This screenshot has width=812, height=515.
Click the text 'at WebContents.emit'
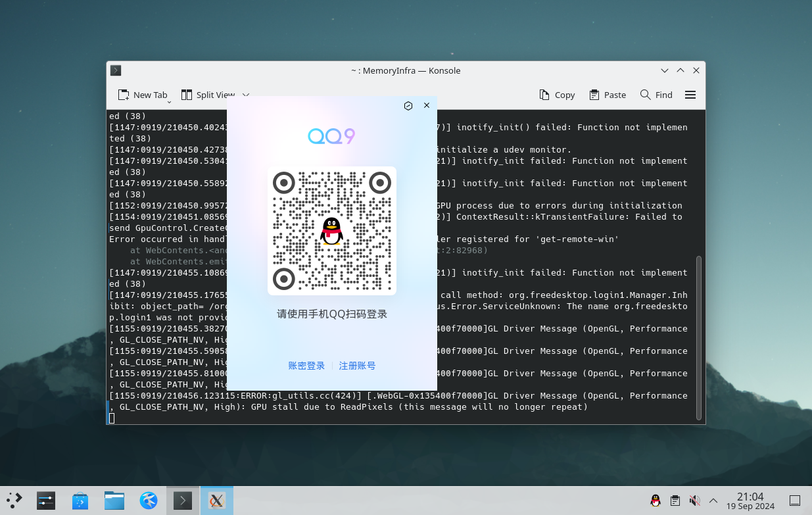point(178,261)
